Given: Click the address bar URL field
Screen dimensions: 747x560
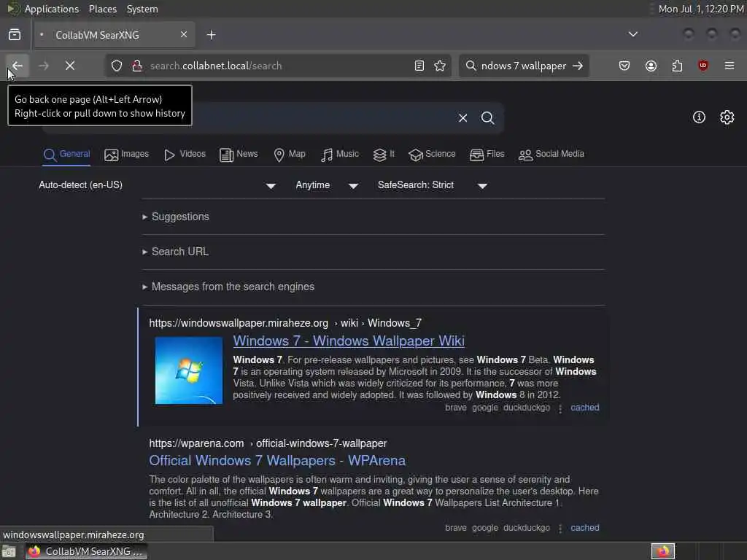Looking at the screenshot, I should (x=279, y=66).
